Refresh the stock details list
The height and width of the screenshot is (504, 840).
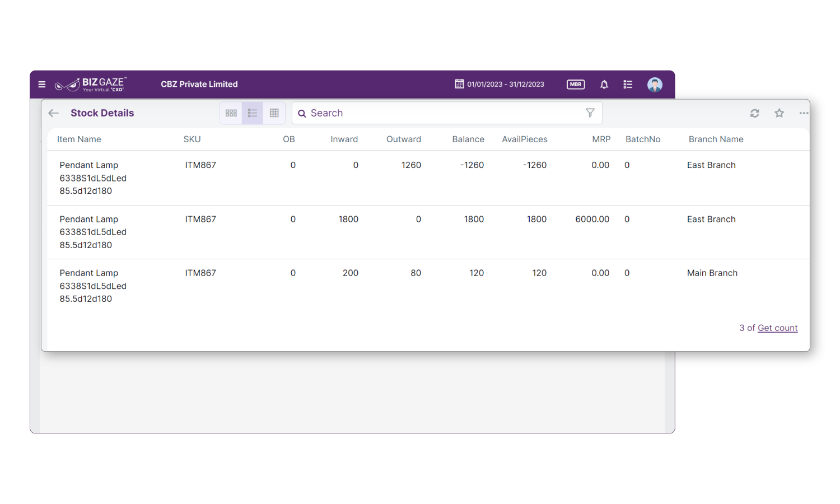[755, 113]
